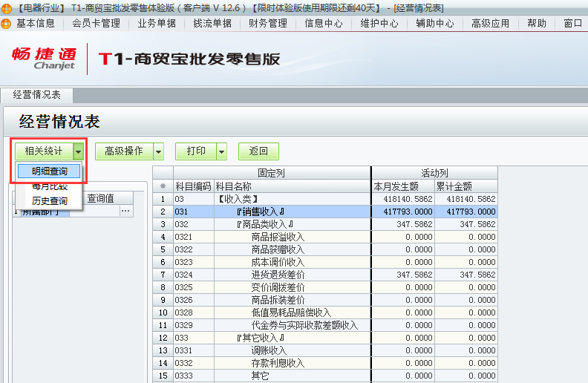Screen dimensions: 588x383
Task: Choose 每月比较 from the dropdown menu
Action: (49, 186)
